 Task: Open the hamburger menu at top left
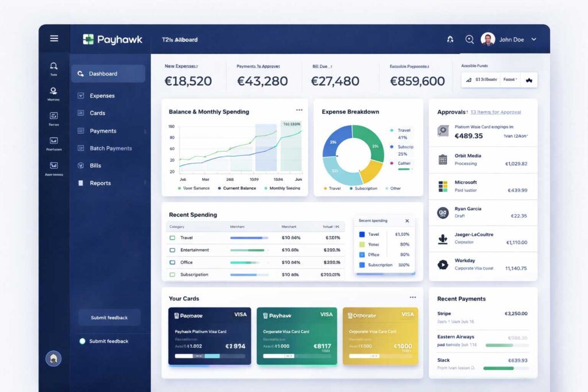click(x=54, y=38)
